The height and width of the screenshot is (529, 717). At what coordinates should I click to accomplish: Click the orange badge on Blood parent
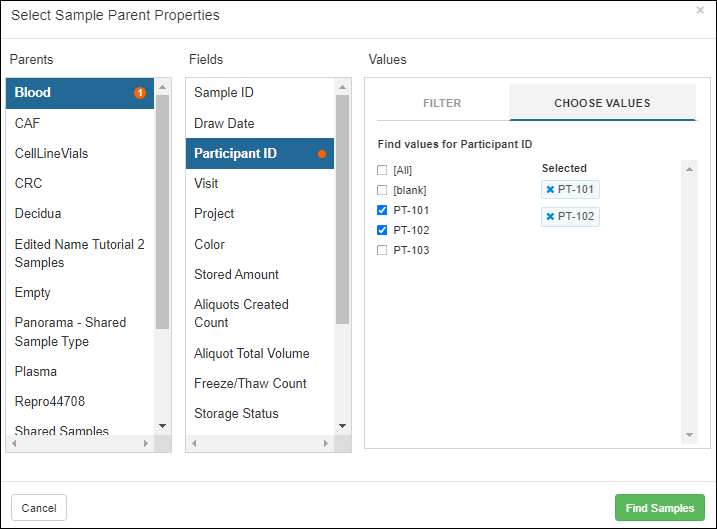point(140,93)
